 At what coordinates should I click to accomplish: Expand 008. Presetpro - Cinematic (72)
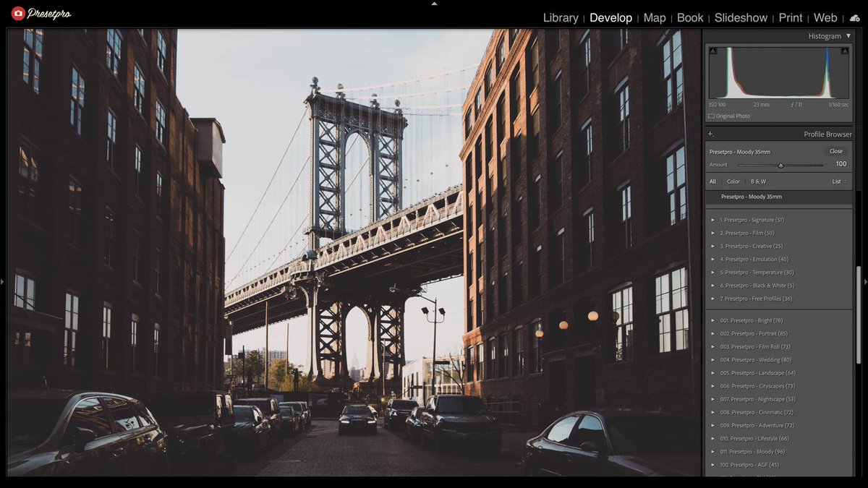(x=712, y=412)
